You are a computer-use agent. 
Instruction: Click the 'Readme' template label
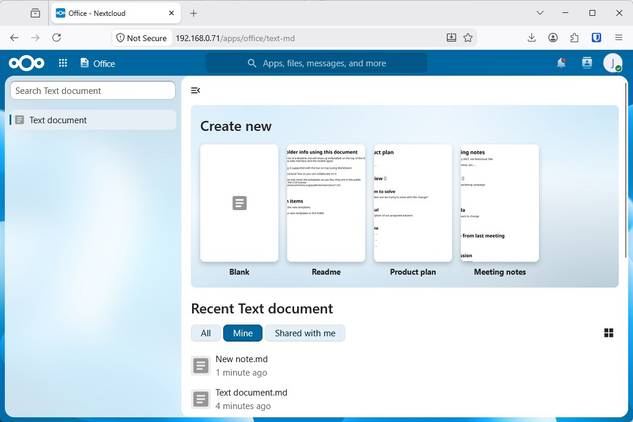(326, 272)
